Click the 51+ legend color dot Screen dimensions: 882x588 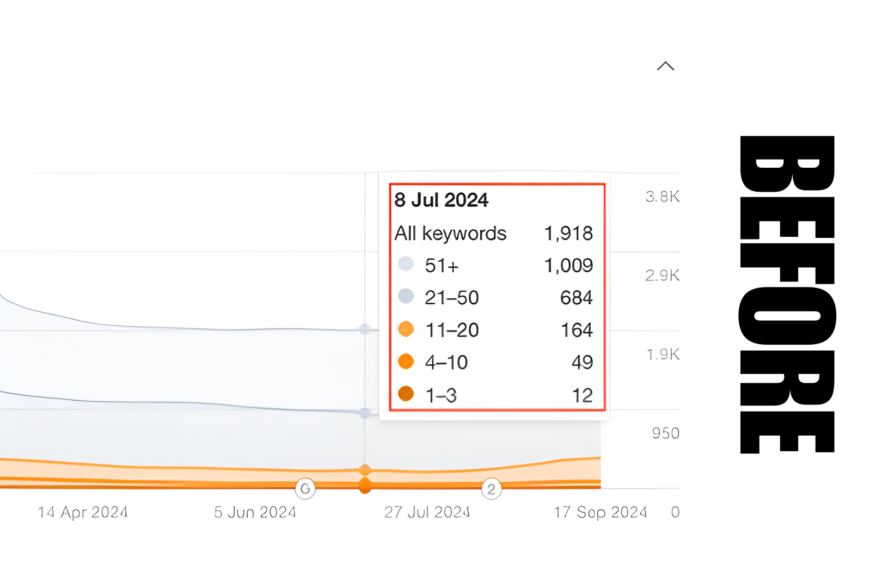click(406, 264)
